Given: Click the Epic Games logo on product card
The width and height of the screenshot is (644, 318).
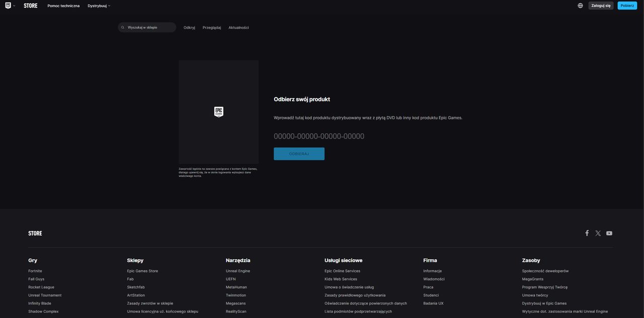Looking at the screenshot, I should (x=218, y=111).
